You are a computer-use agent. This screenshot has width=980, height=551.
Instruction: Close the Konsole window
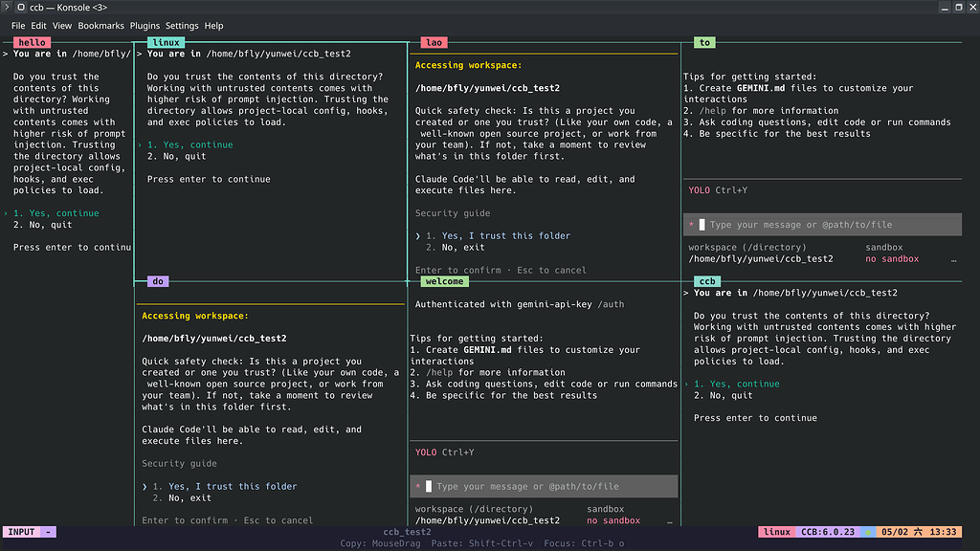(x=972, y=7)
